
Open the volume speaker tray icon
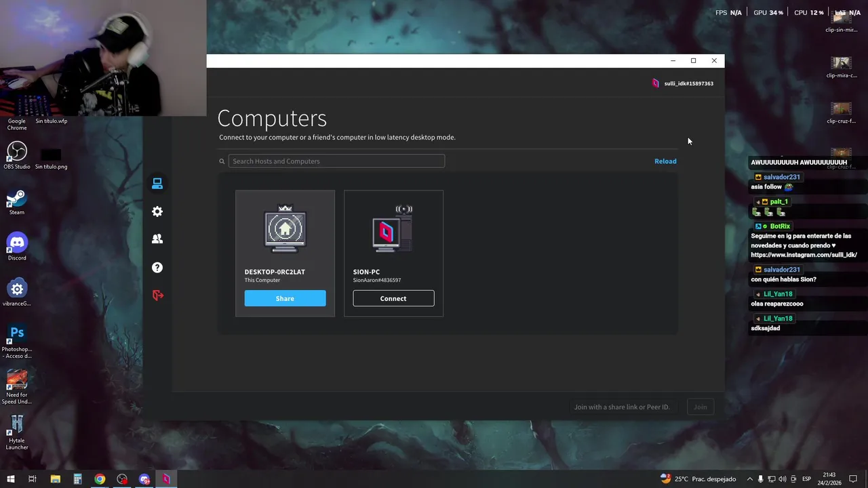pyautogui.click(x=783, y=479)
